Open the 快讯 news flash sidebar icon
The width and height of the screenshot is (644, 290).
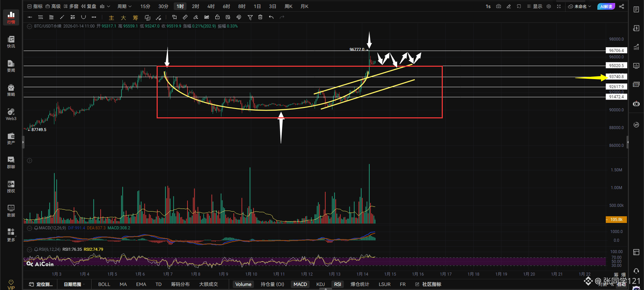coord(11,42)
